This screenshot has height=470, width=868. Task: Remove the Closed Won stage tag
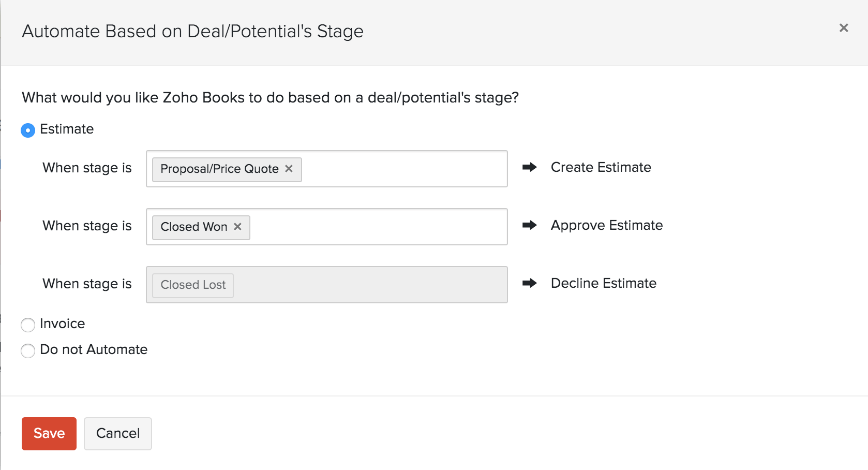(x=237, y=227)
